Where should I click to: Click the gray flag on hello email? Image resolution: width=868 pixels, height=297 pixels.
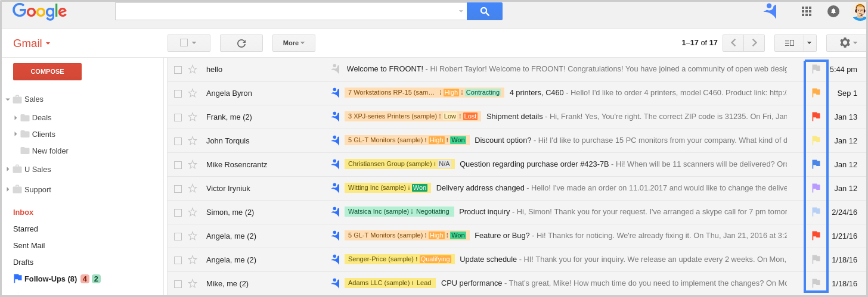816,69
